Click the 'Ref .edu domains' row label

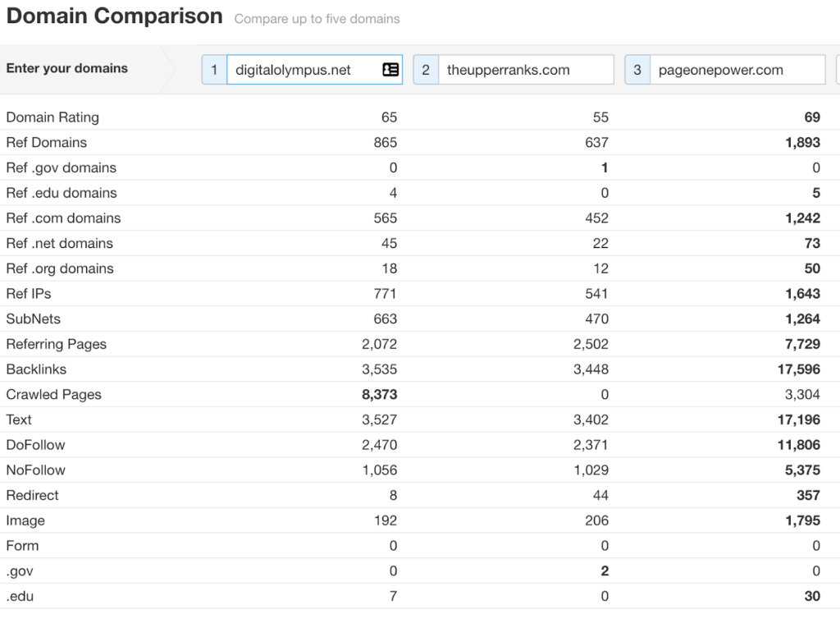[x=62, y=193]
